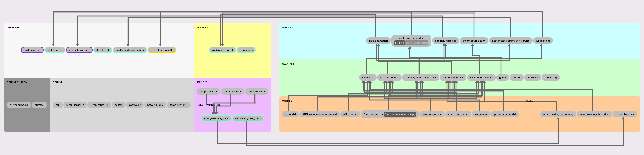Click the four_para_model node label
Viewport: 644px width, 155px height.
[374, 114]
